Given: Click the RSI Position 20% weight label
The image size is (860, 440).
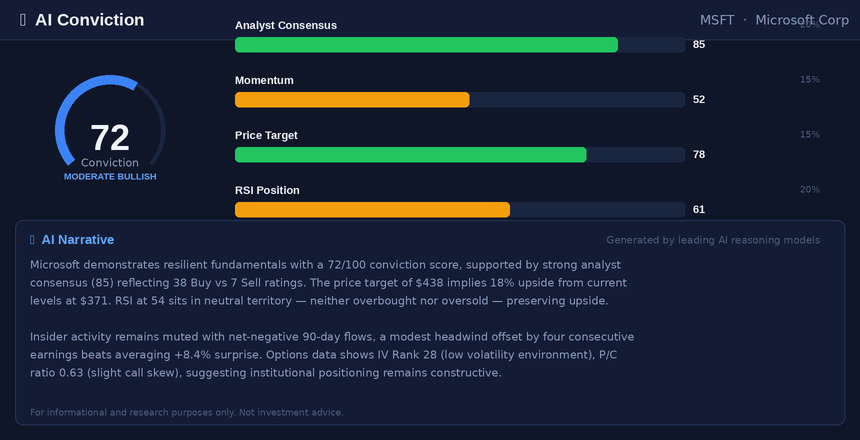Looking at the screenshot, I should coord(810,189).
